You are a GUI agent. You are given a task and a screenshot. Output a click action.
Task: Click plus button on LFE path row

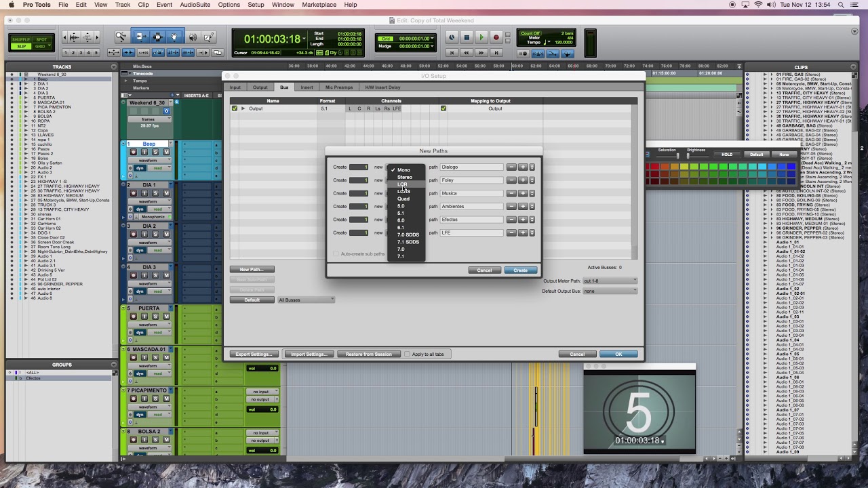523,233
